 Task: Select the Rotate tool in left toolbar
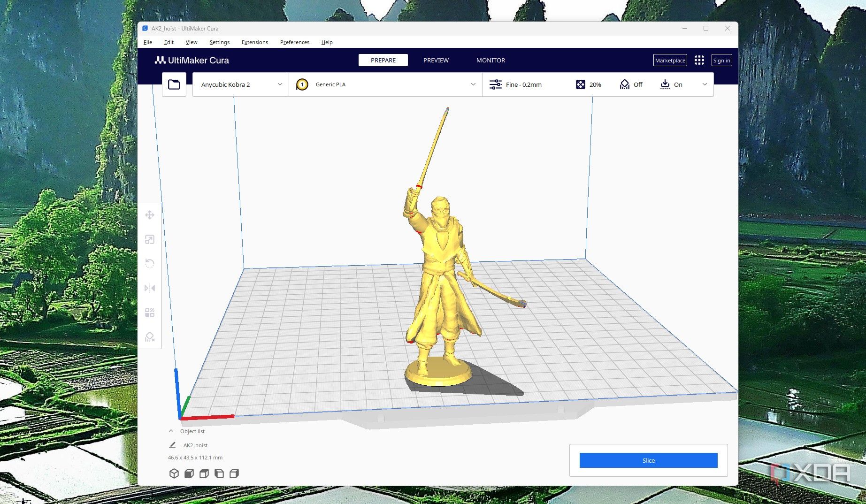150,264
